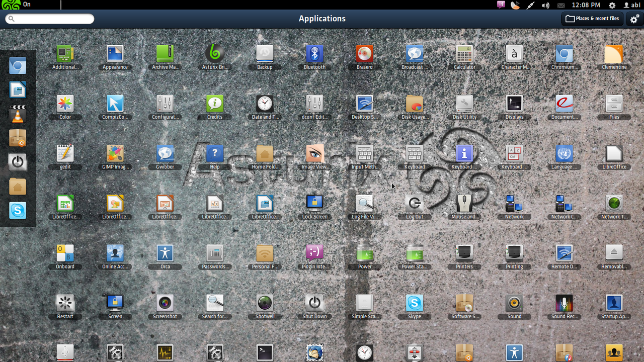Screen dimensions: 644x362
Task: Open Orca screen reader
Action: point(165,253)
